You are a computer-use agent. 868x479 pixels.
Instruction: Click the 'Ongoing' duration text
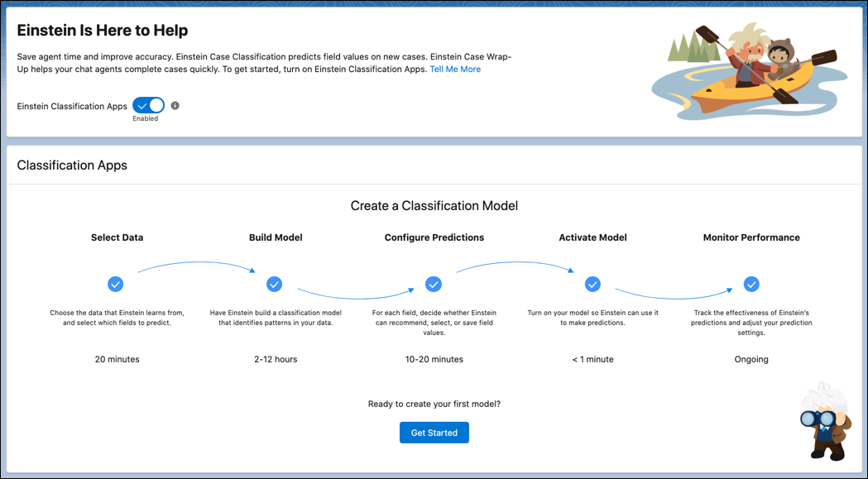(751, 359)
